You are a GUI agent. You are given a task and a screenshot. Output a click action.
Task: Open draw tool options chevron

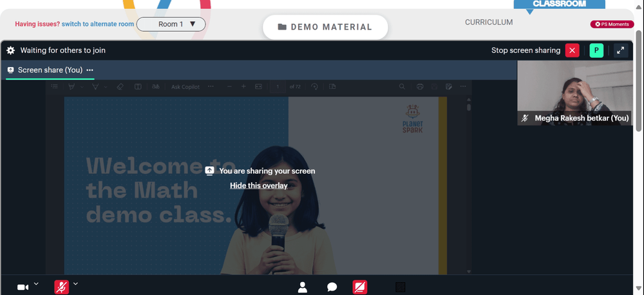(106, 87)
